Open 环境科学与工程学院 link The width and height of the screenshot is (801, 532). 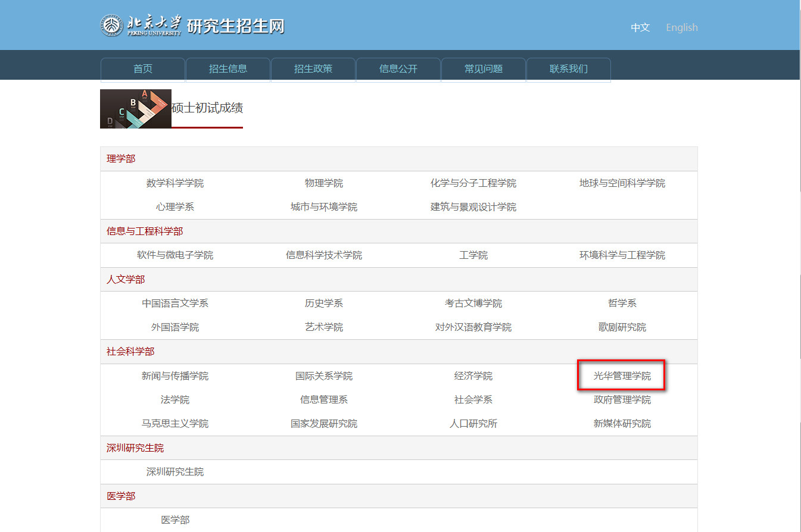pos(622,255)
